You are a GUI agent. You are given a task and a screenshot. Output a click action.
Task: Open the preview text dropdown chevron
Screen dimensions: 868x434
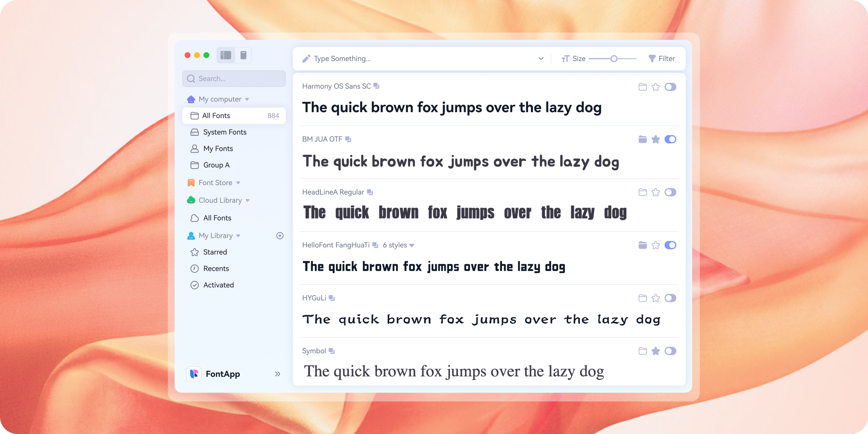(541, 59)
